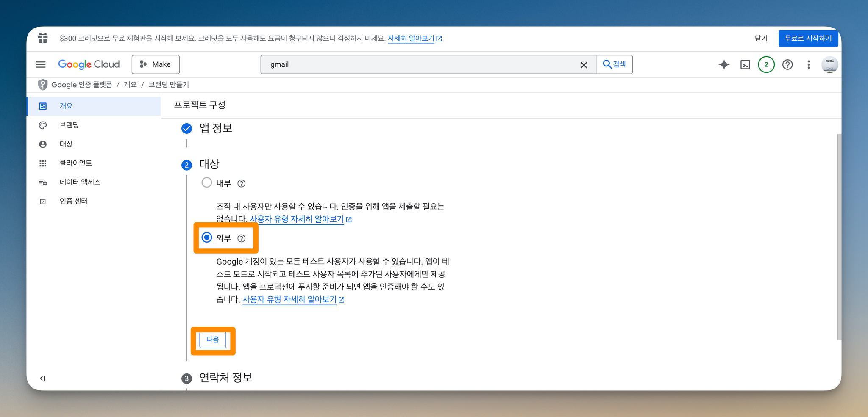
Task: Click the help icon next to 내부
Action: pyautogui.click(x=242, y=183)
